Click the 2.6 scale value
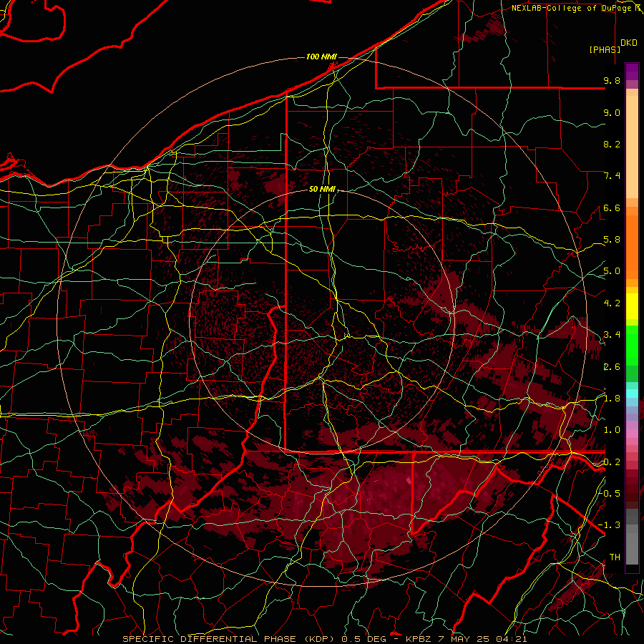This screenshot has width=644, height=644. pyautogui.click(x=612, y=367)
